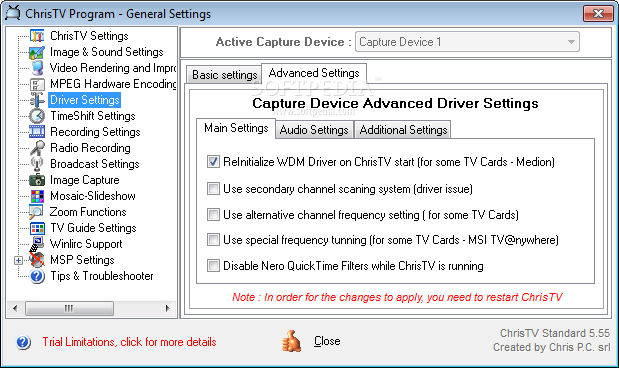
Task: Select WinLirc Support tree item
Action: (86, 244)
